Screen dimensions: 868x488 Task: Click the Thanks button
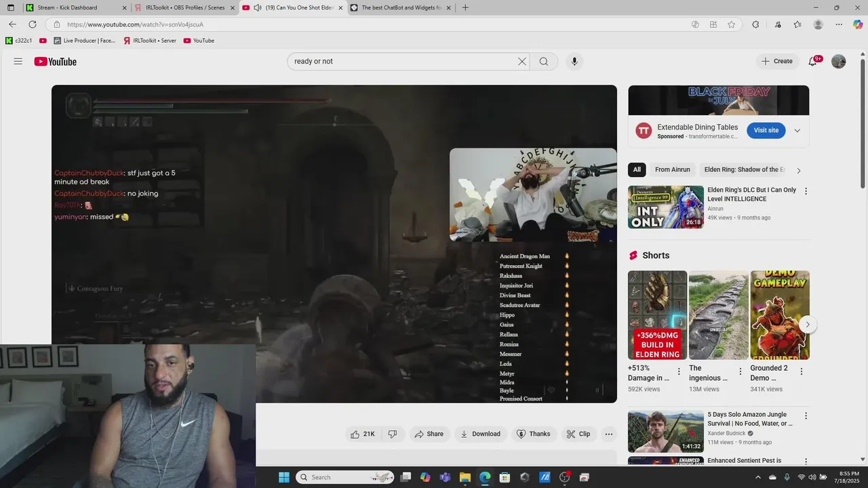(x=534, y=434)
